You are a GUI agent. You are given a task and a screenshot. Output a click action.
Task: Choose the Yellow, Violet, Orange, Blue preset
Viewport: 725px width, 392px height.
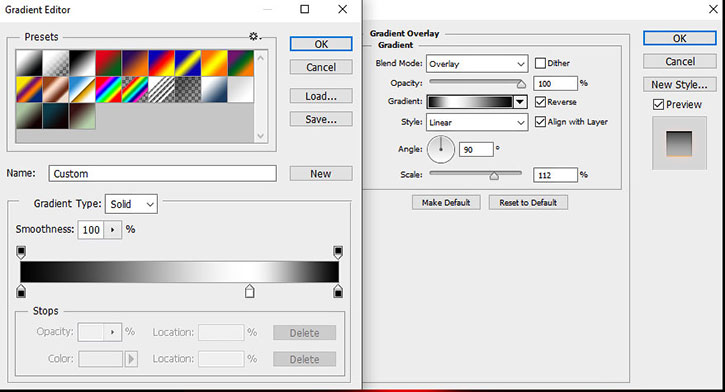29,89
